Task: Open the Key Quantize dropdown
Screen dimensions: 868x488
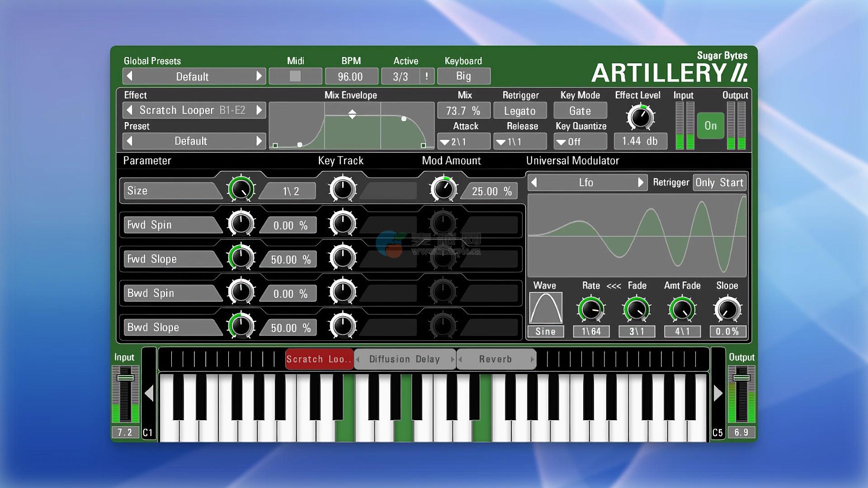Action: point(580,142)
